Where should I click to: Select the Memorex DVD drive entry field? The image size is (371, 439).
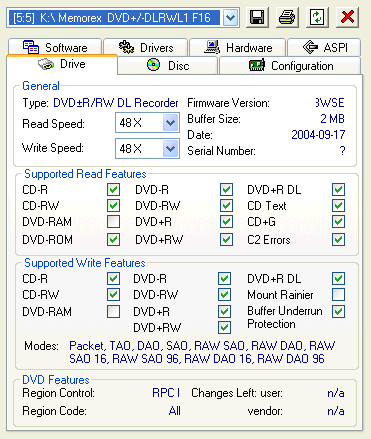pos(114,18)
